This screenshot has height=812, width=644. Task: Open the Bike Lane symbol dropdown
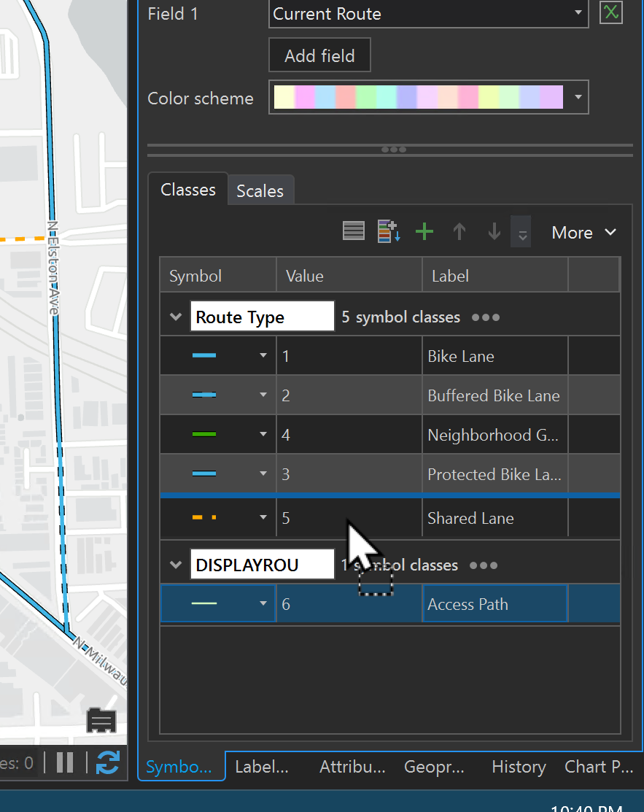click(x=263, y=355)
